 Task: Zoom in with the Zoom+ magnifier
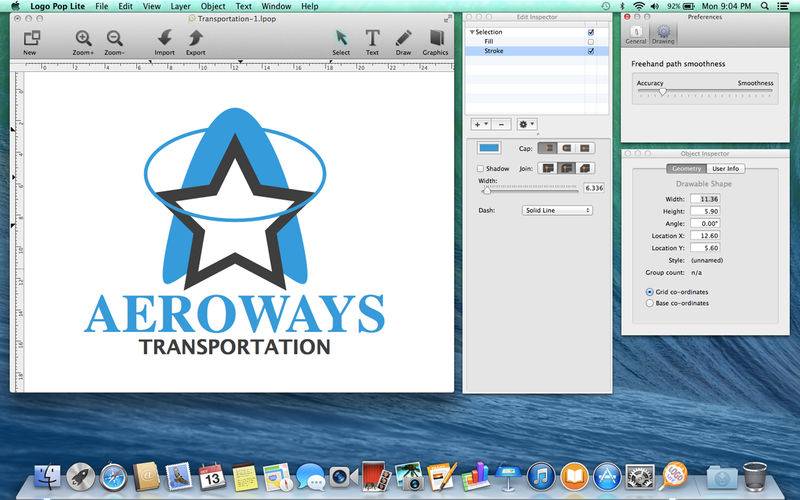click(83, 39)
